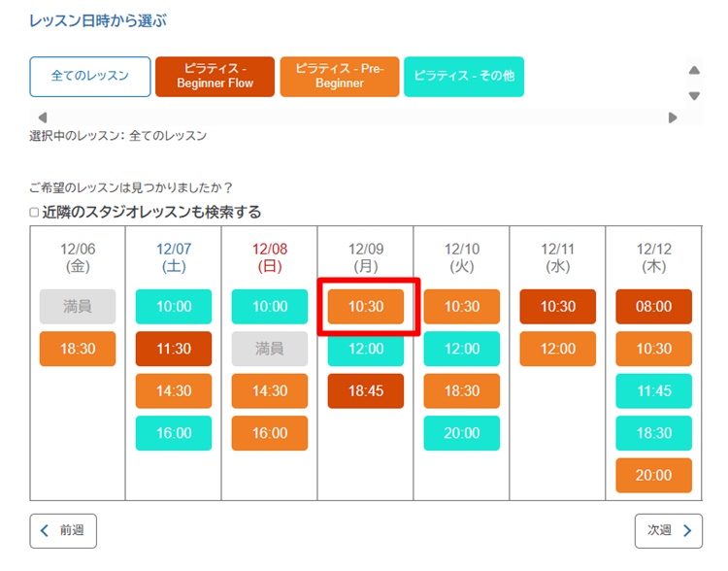Image resolution: width=728 pixels, height=571 pixels.
Task: Filter by ピラティス - Pre-Beginner
Action: [x=340, y=77]
